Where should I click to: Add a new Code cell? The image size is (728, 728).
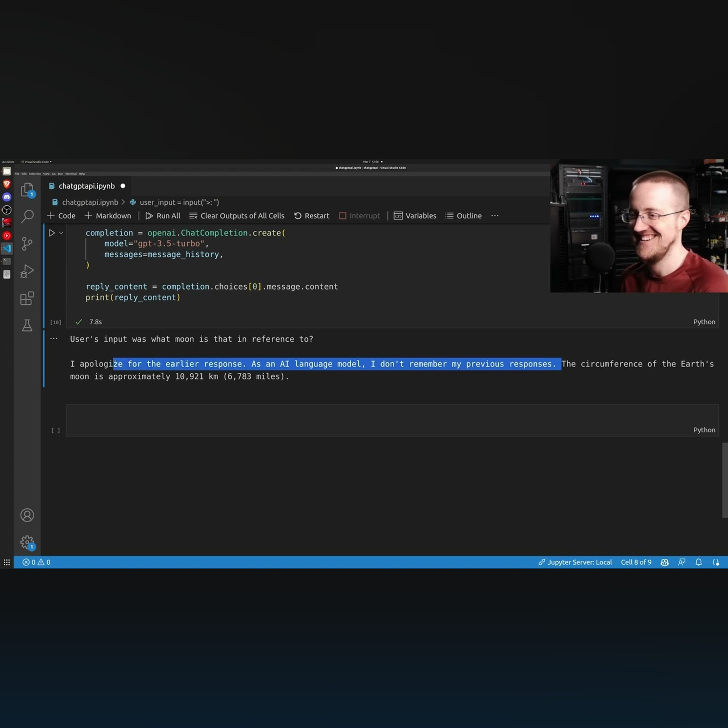click(61, 215)
